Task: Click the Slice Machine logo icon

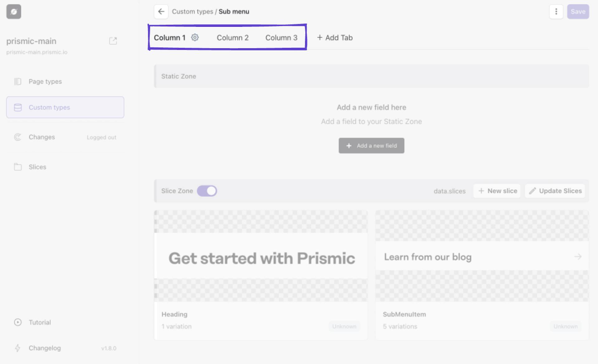Action: pyautogui.click(x=13, y=12)
